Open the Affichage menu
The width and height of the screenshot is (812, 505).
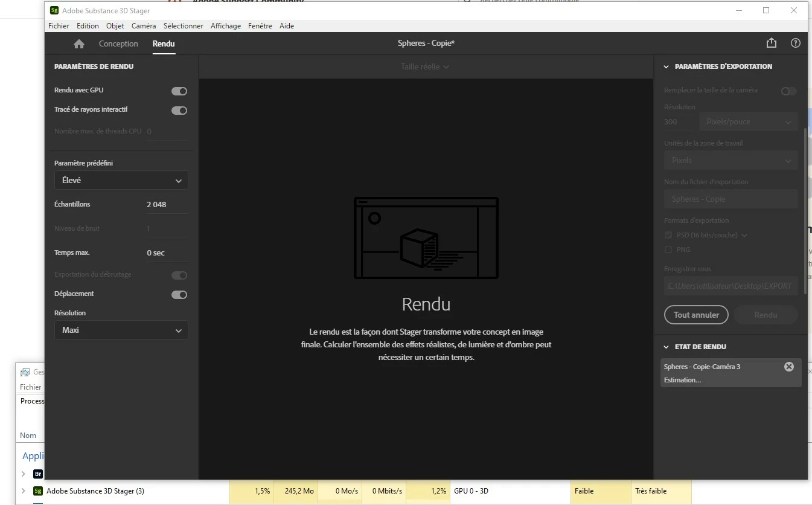(x=226, y=26)
